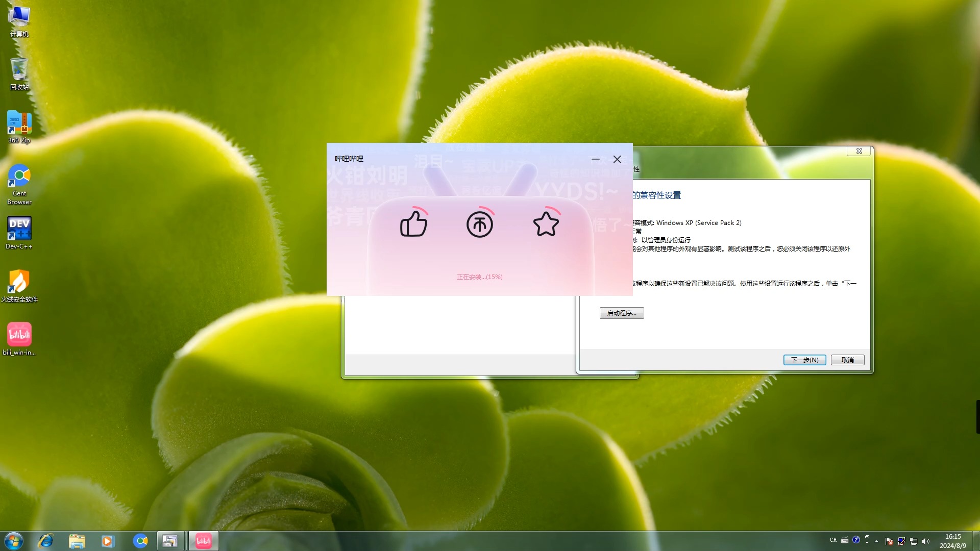Open the Windows Start menu

click(x=14, y=541)
